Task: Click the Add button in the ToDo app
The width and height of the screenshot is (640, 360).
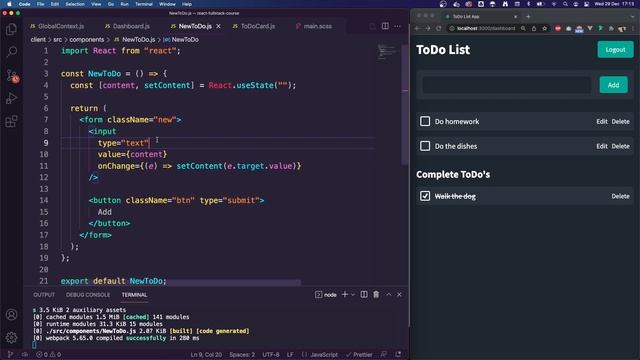Action: pyautogui.click(x=613, y=85)
